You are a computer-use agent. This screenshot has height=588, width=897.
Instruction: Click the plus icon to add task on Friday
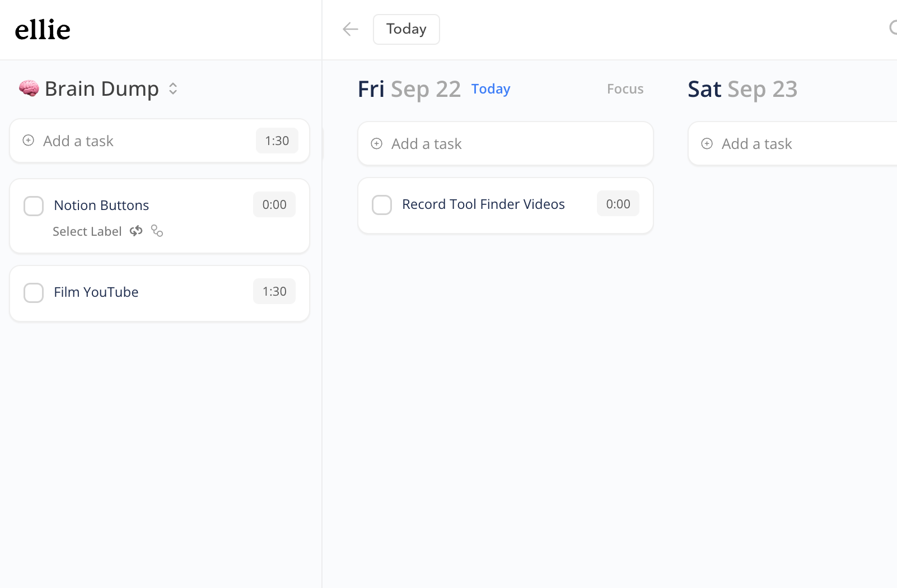click(376, 143)
